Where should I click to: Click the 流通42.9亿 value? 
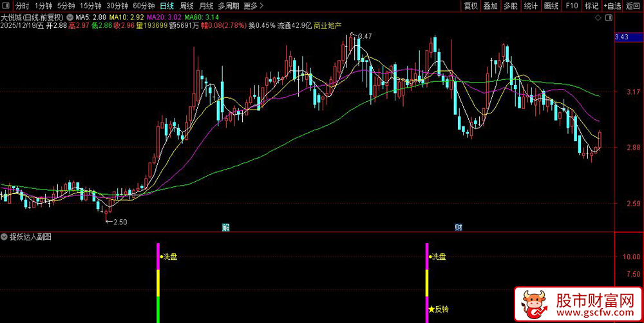294,26
